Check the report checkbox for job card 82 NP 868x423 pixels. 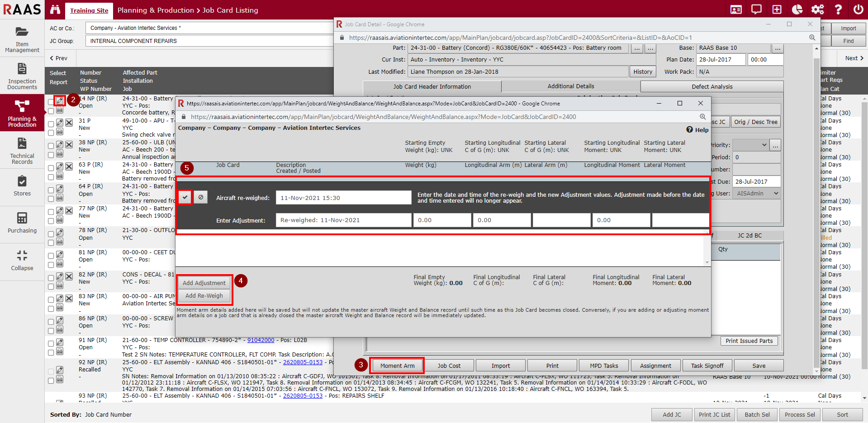tap(51, 286)
